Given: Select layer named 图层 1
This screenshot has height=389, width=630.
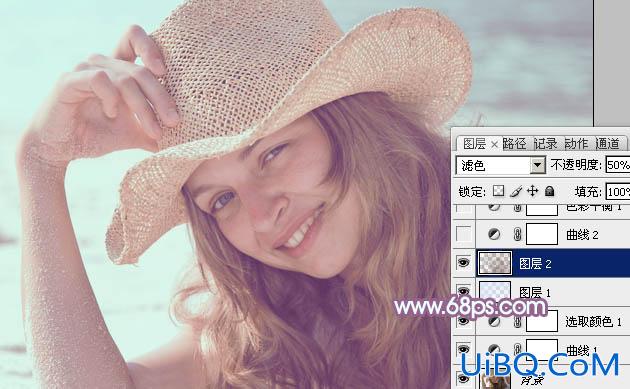Looking at the screenshot, I should [535, 293].
